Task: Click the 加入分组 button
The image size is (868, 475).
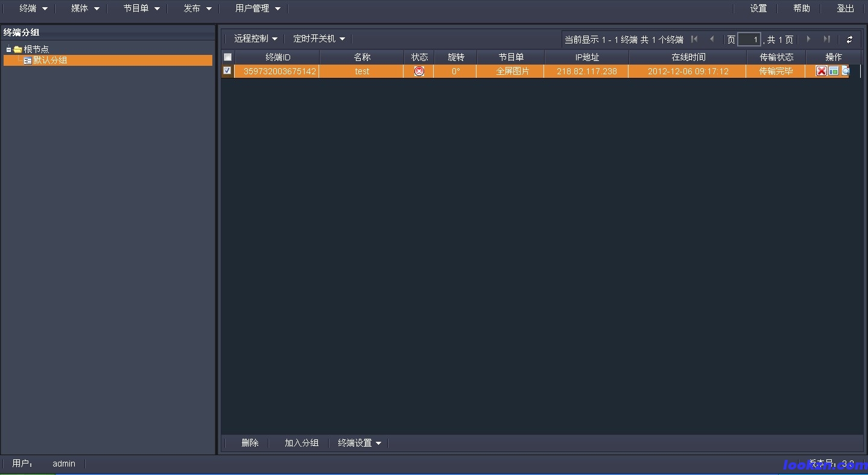Action: pos(302,443)
